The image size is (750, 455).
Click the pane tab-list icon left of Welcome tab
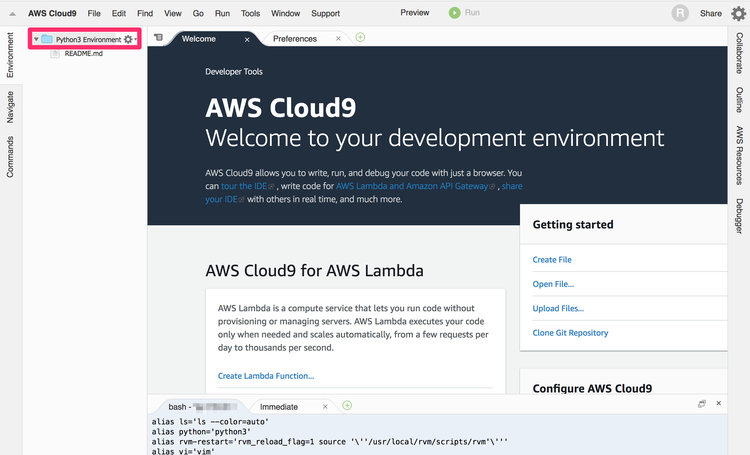pyautogui.click(x=158, y=37)
